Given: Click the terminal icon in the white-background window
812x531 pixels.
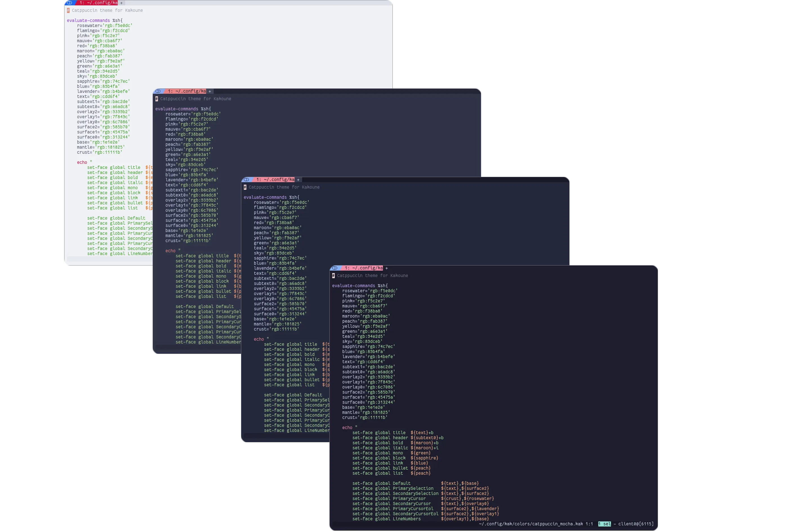Looking at the screenshot, I should (70, 3).
